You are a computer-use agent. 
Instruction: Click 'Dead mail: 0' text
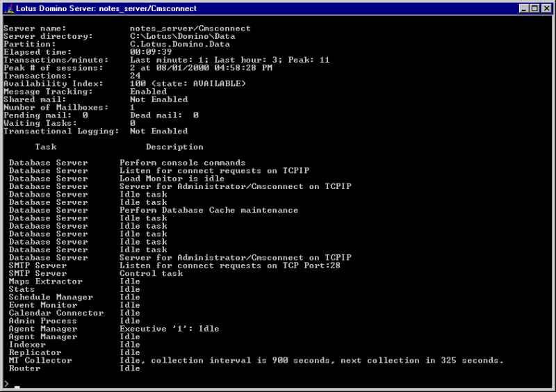point(164,115)
